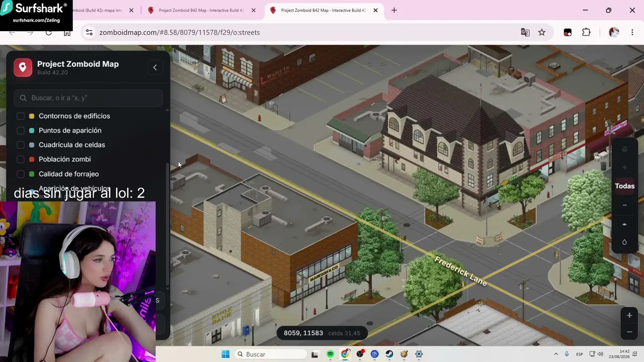The image size is (644, 362).
Task: Click the red extension icon in browser toolbar
Action: [x=568, y=32]
